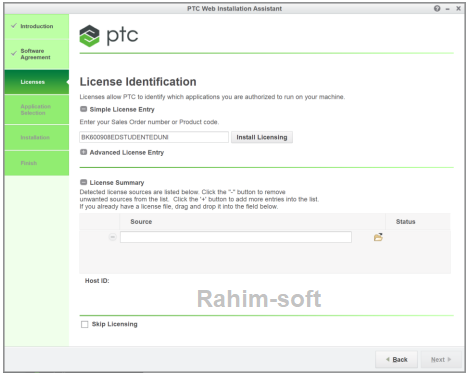Viewport: 469px width, 376px height.
Task: Collapse the License Summary section
Action: (x=83, y=182)
